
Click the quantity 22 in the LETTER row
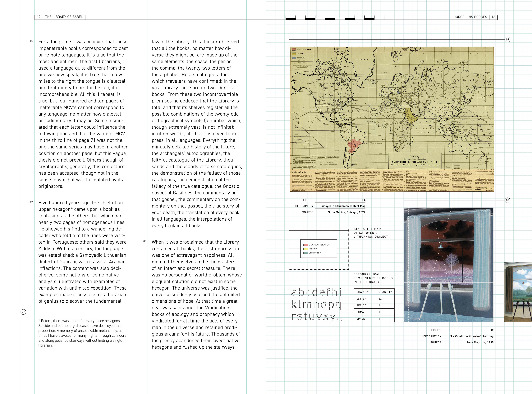coord(380,299)
